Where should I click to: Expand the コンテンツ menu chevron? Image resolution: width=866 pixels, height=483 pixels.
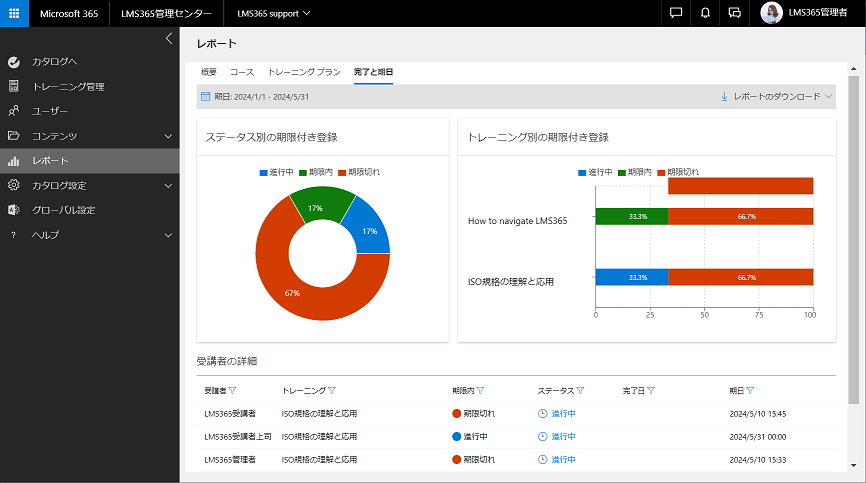(168, 136)
